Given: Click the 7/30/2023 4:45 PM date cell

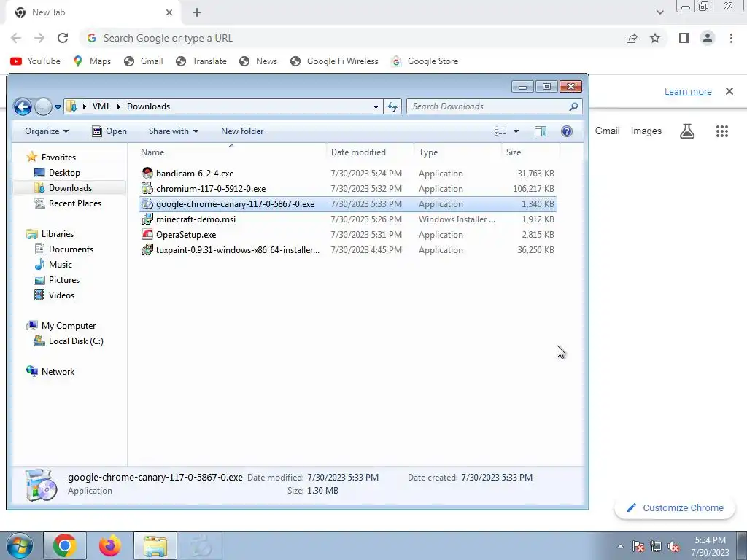Looking at the screenshot, I should pyautogui.click(x=366, y=250).
